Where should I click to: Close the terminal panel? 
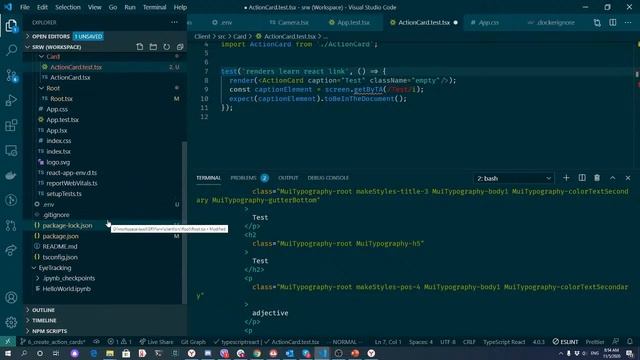pos(628,178)
